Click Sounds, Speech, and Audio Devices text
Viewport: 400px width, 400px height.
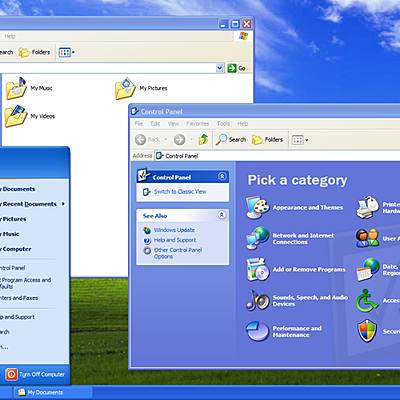pos(310,301)
